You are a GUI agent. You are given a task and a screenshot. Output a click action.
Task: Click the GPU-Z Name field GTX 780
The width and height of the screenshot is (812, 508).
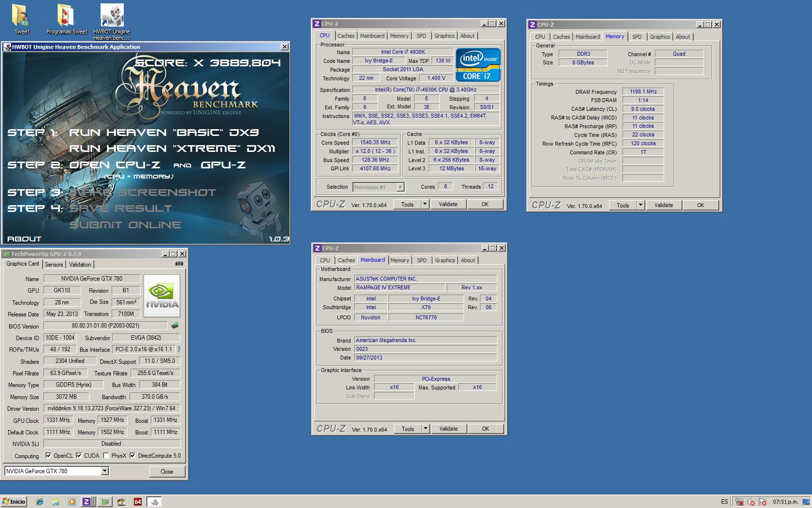coord(92,279)
